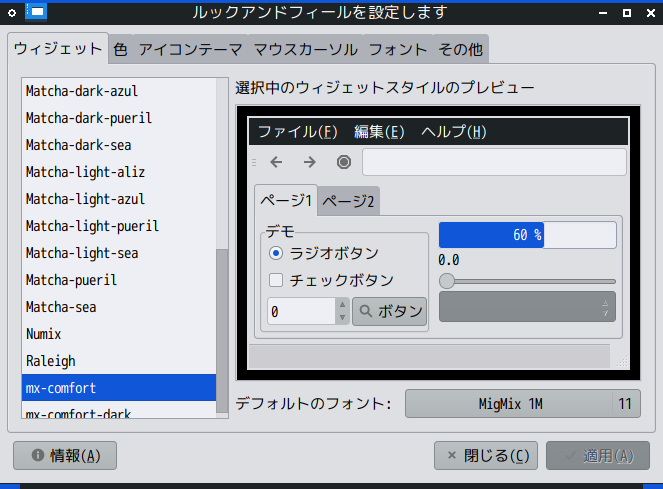Select the ページ1 tab in the preview

[x=286, y=200]
